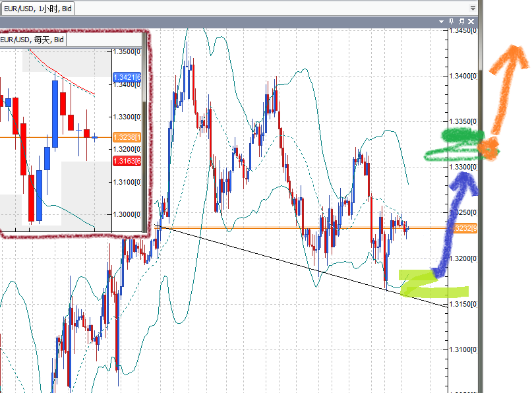Open the tab list overflow dropdown
The height and width of the screenshot is (393, 532).
(x=473, y=8)
